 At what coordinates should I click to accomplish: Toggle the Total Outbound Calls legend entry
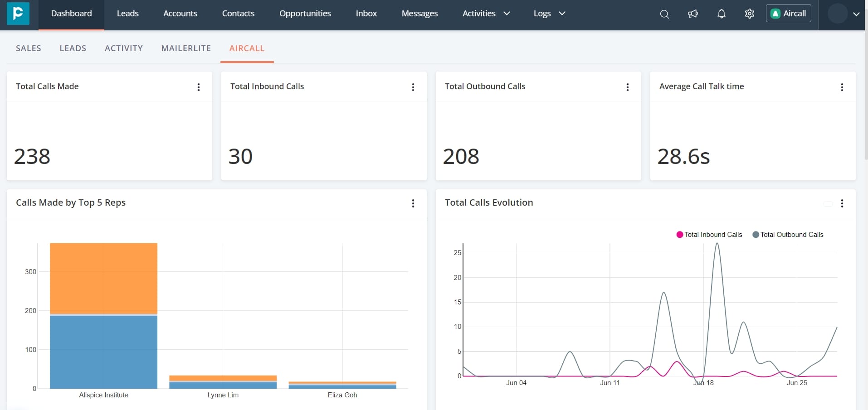click(788, 234)
